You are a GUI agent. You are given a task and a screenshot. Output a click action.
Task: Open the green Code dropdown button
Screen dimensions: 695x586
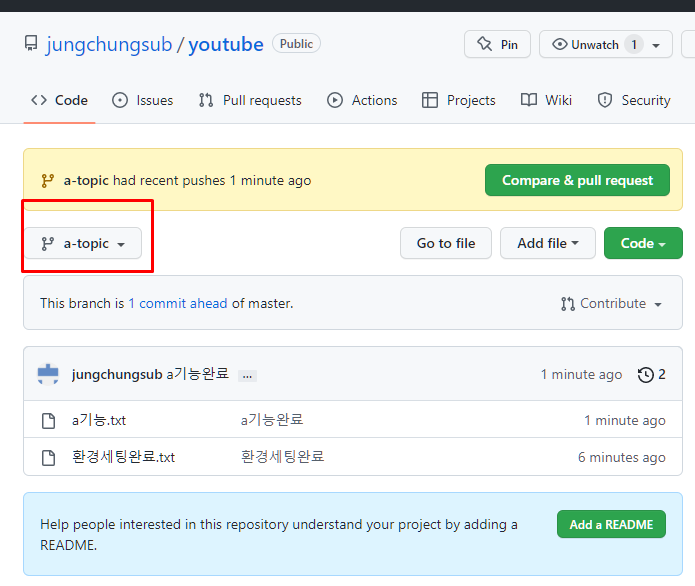[x=643, y=243]
